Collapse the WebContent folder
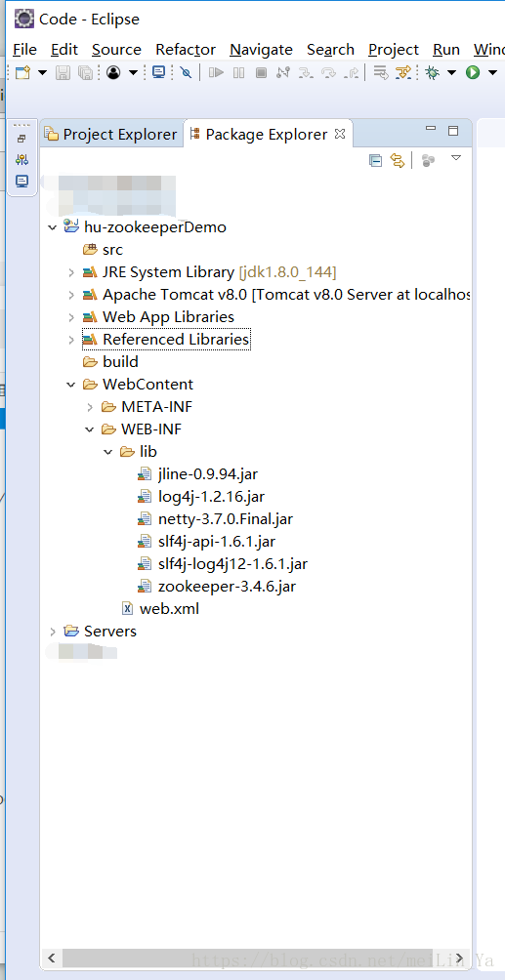 70,385
